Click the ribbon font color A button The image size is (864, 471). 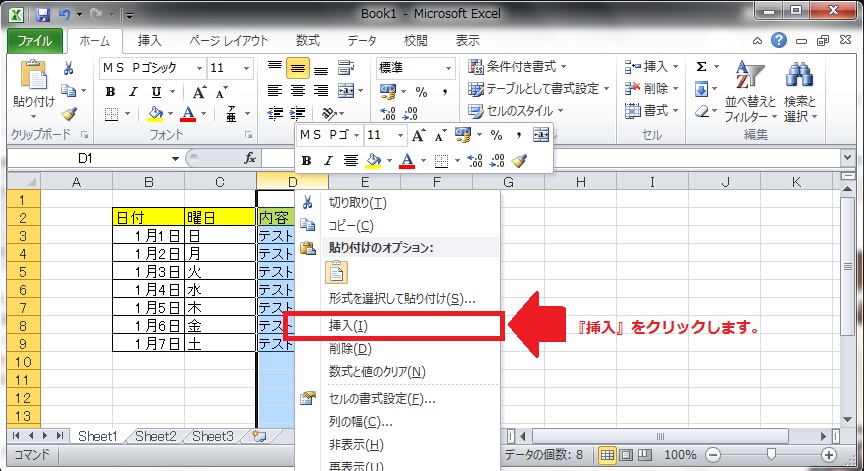click(x=188, y=114)
